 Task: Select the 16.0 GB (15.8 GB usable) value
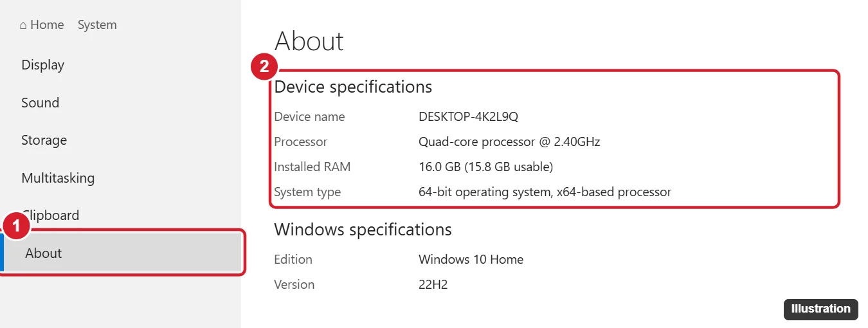tap(485, 167)
